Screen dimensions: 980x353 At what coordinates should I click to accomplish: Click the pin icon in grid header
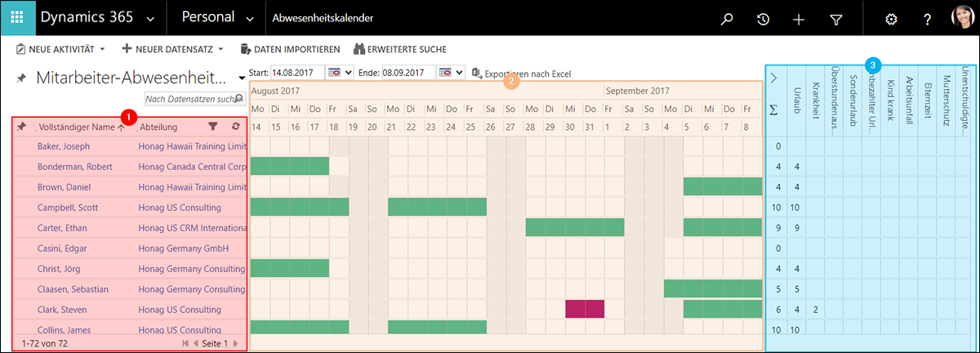click(21, 127)
